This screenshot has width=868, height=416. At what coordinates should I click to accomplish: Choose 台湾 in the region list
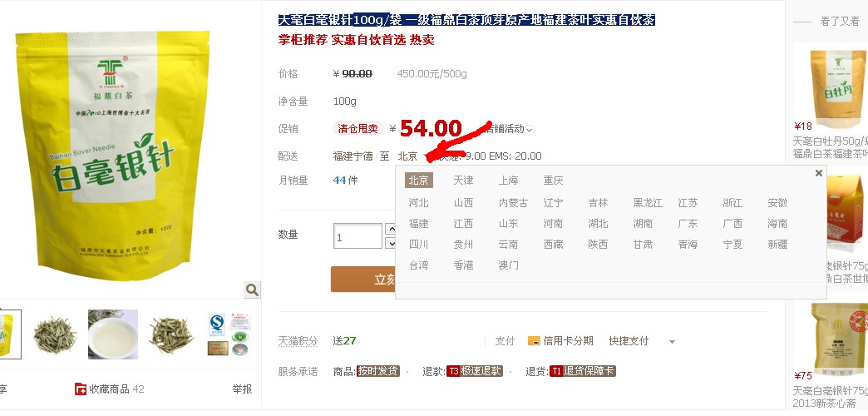(x=418, y=265)
